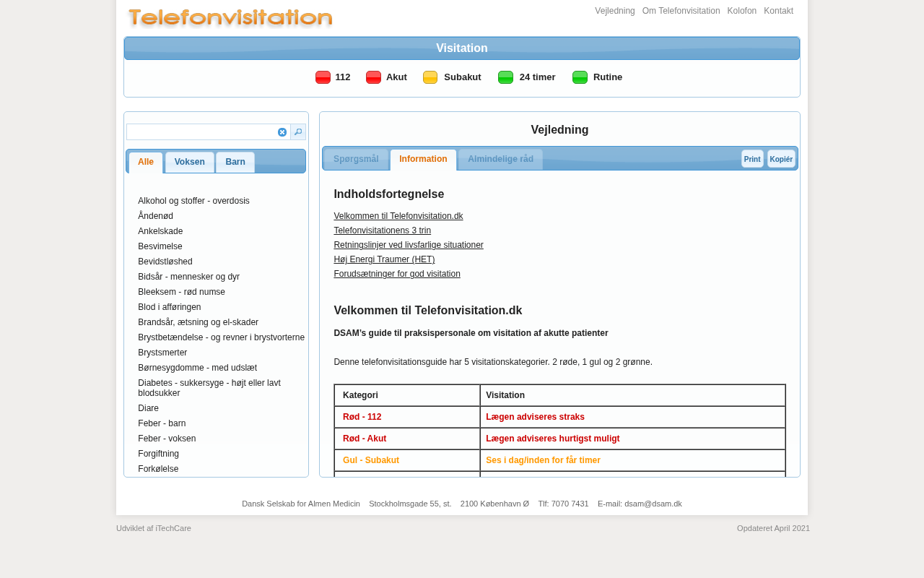Open the Vejledning menu link
The height and width of the screenshot is (578, 924).
tap(615, 11)
